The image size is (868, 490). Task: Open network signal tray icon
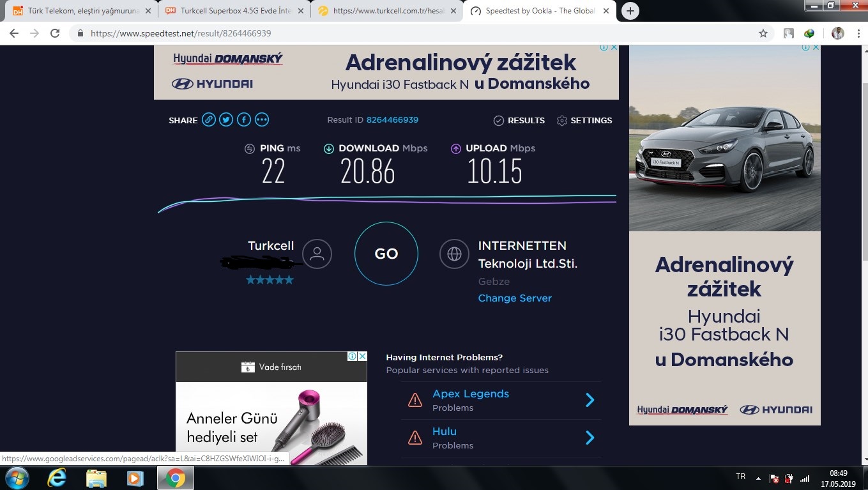[805, 478]
